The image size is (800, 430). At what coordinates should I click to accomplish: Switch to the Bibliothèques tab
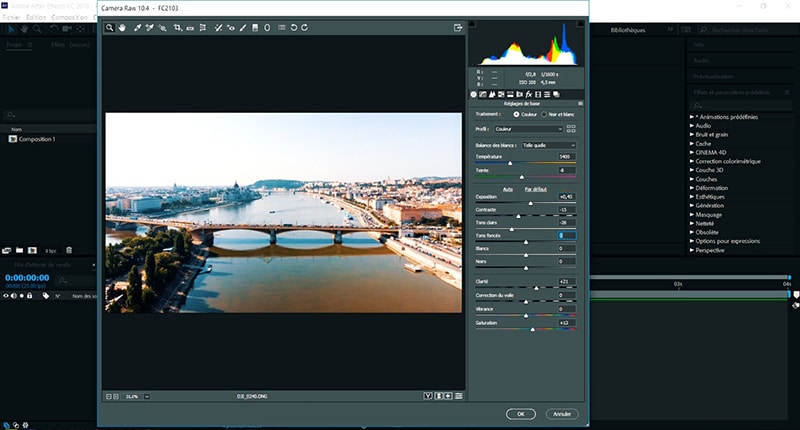point(630,30)
